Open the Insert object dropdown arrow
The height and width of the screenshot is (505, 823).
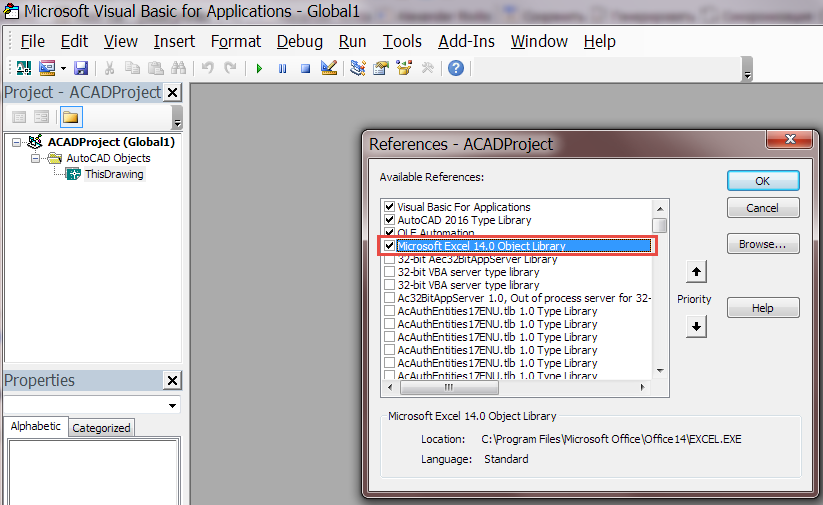point(63,68)
